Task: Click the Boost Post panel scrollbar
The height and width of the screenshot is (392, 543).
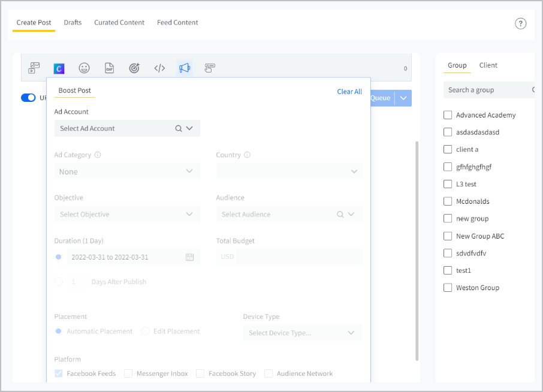Action: [417, 251]
